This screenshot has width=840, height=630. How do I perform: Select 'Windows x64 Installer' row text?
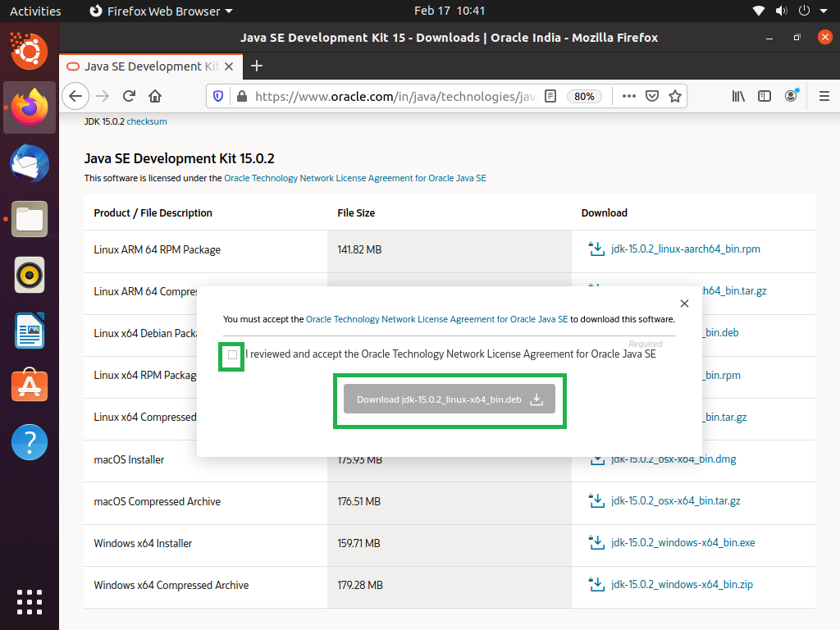click(x=143, y=543)
